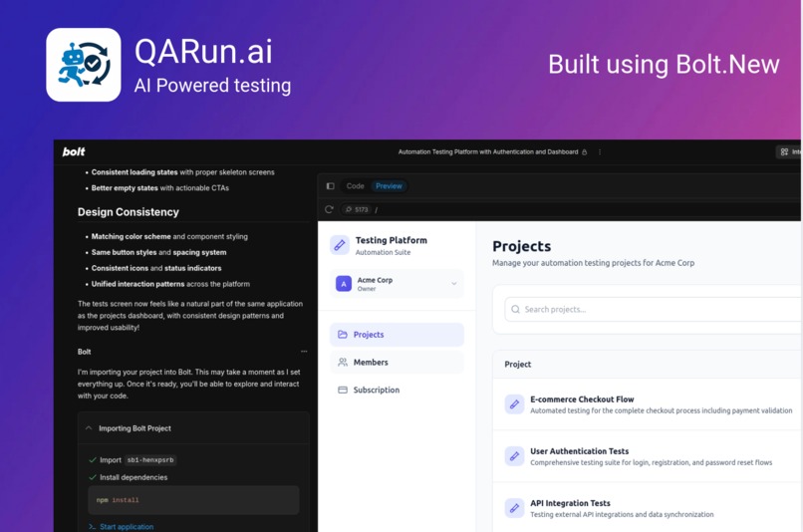The image size is (803, 532).
Task: Click the npm install command block
Action: click(x=193, y=500)
